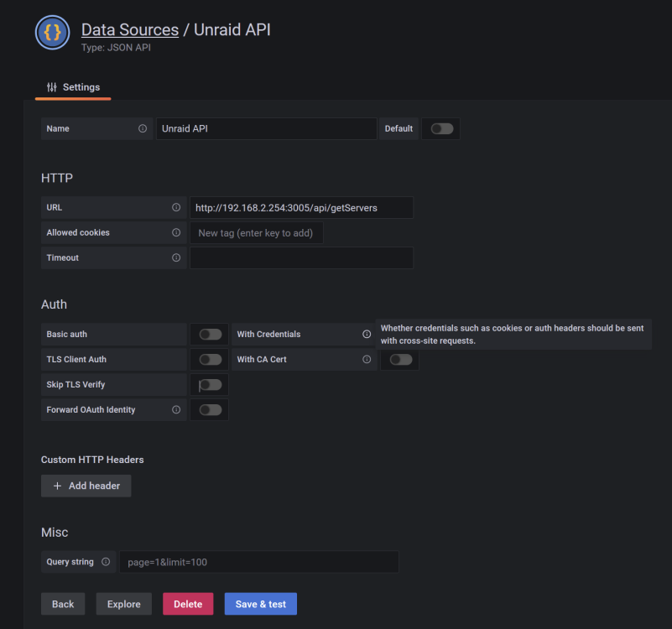Open the Settings tab
The image size is (672, 629).
pyautogui.click(x=73, y=87)
